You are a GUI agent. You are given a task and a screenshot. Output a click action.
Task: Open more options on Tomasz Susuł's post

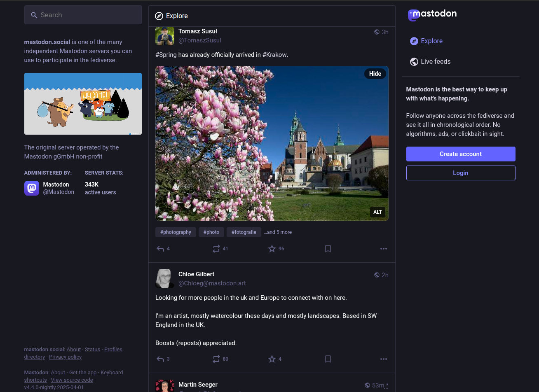[x=384, y=249]
